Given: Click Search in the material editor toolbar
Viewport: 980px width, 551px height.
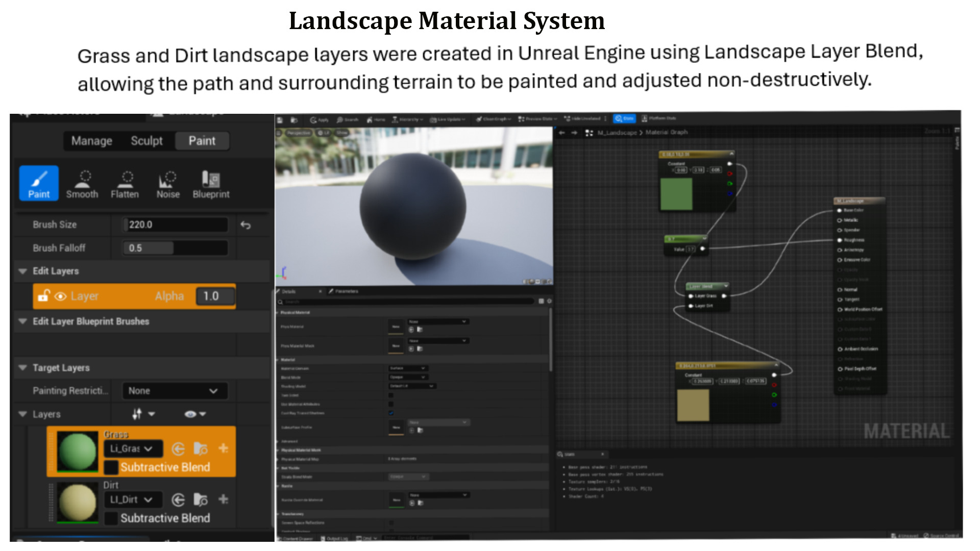Looking at the screenshot, I should [348, 120].
